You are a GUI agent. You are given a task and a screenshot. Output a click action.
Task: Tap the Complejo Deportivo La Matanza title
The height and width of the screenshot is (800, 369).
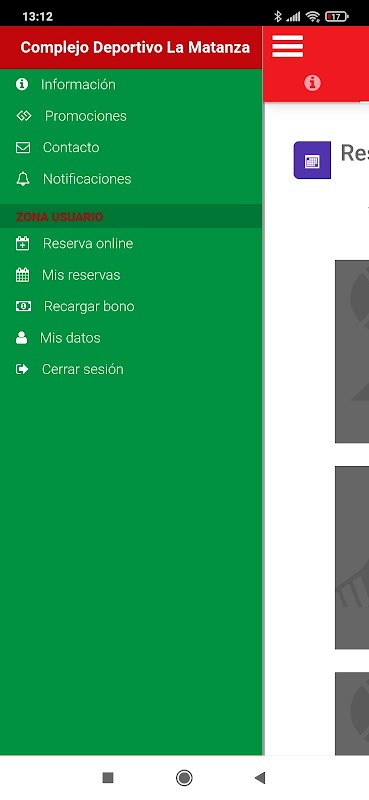[135, 47]
